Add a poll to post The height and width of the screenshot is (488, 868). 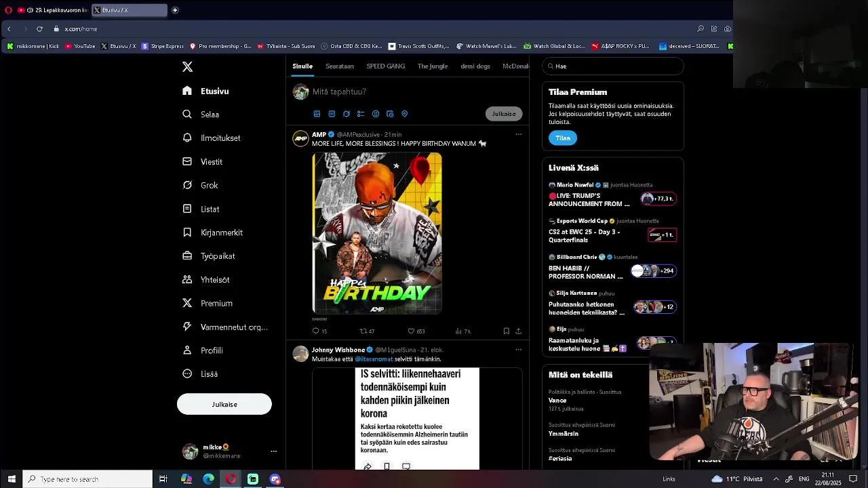point(361,114)
